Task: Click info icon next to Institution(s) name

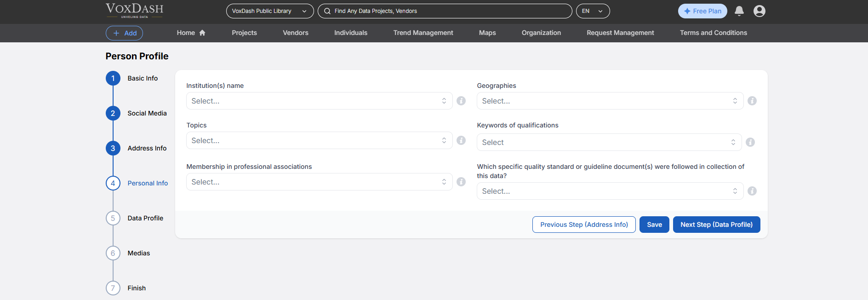Action: click(461, 101)
